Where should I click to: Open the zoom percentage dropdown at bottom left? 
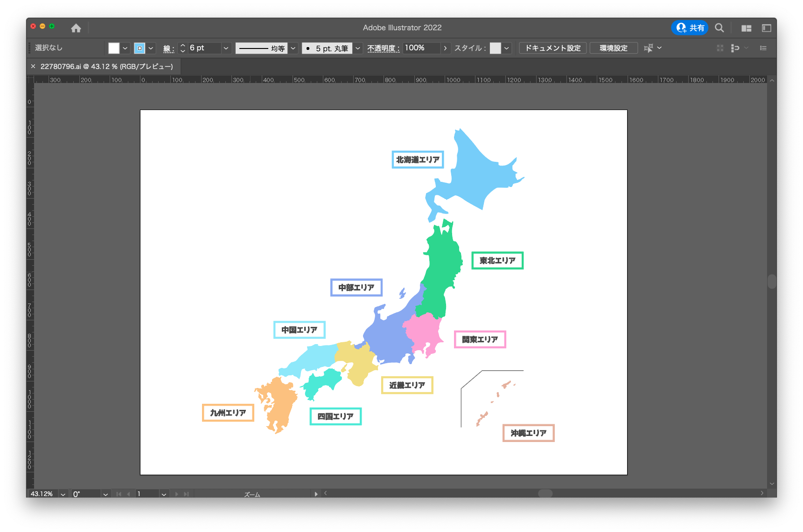point(62,494)
